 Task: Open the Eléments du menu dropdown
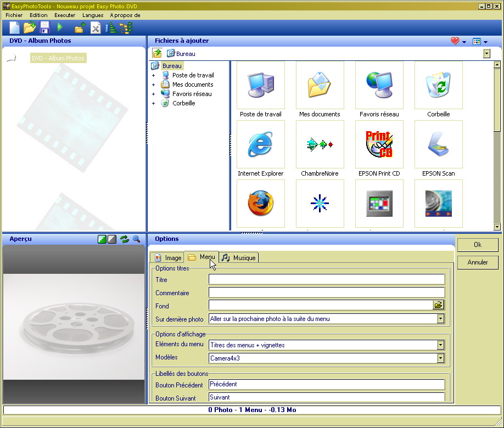pyautogui.click(x=440, y=345)
